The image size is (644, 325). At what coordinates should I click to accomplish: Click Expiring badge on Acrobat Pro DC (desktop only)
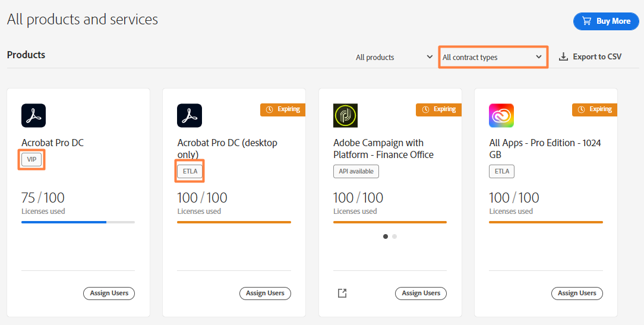tap(283, 109)
